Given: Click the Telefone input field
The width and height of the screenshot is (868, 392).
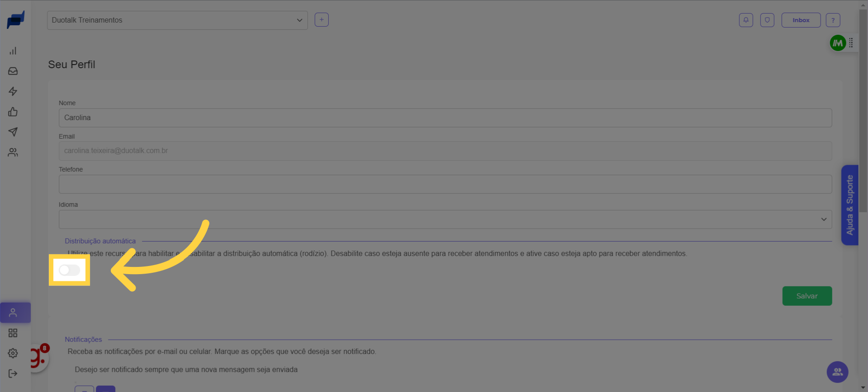Looking at the screenshot, I should point(445,184).
